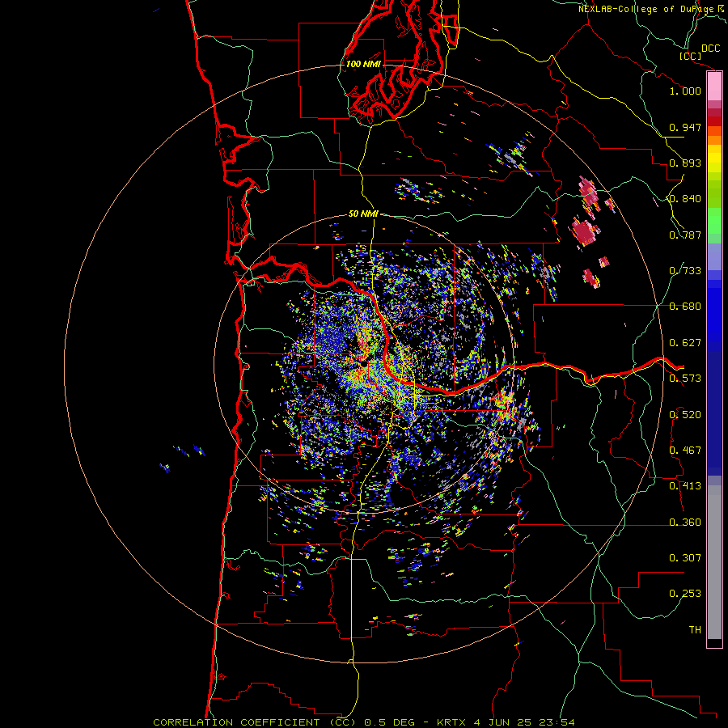Click the 0.733 scale value
This screenshot has height=728, width=728.
[685, 271]
